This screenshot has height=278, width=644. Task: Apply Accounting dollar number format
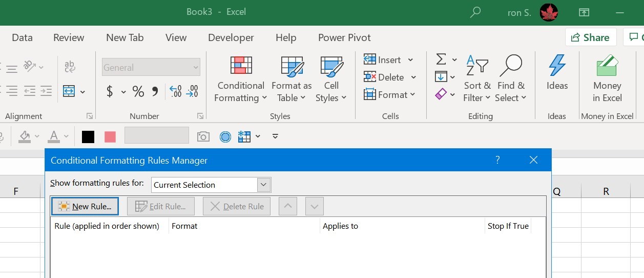110,92
